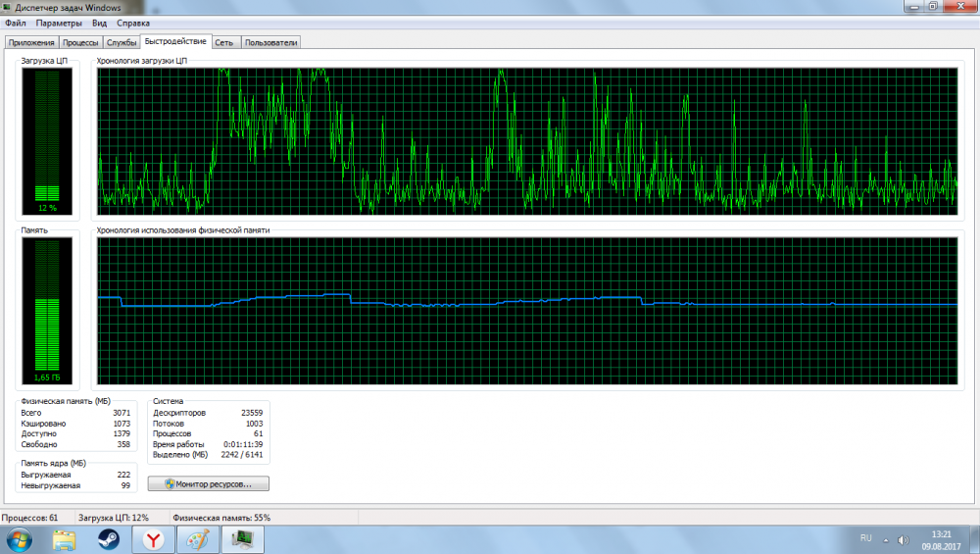The height and width of the screenshot is (554, 980).
Task: Switch to the Процессы tab
Action: 80,42
